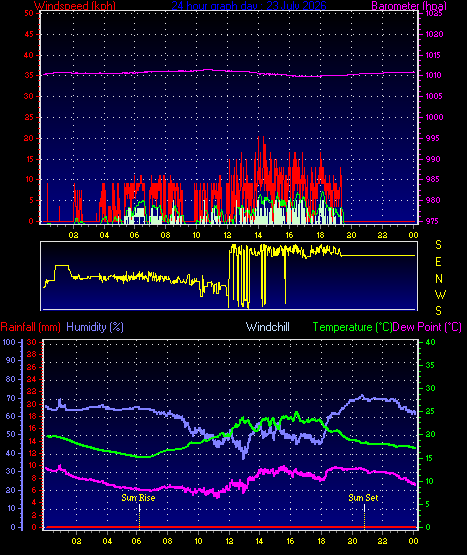
Task: Click the Humidity (%) legend label
Action: pos(95,327)
